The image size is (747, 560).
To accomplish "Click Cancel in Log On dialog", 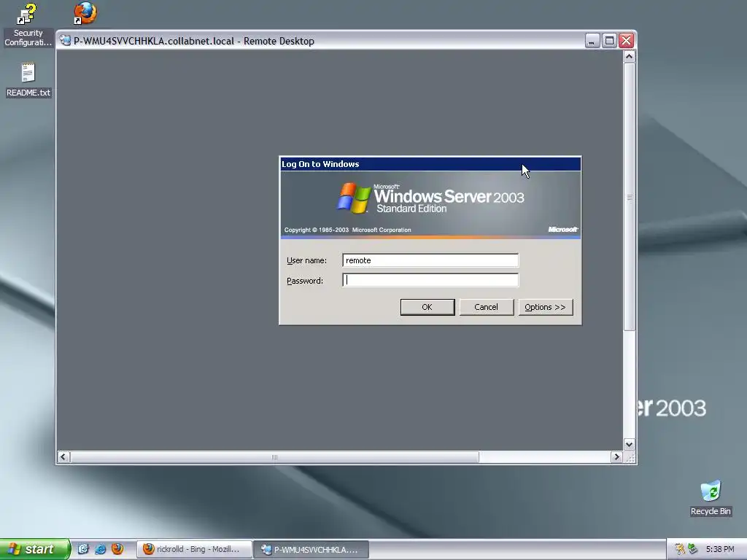I will click(487, 307).
